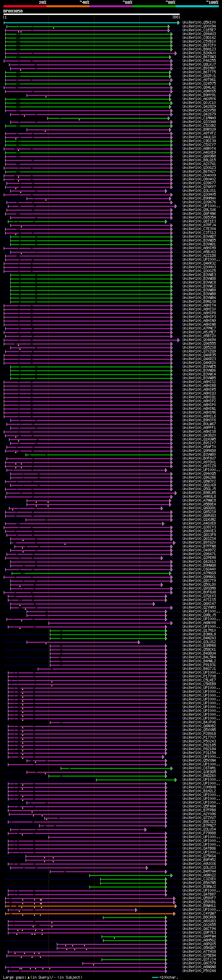Image resolution: width=222 pixels, height=980 pixels.
Task: Open hit UniRef100_Q84LA2
Action: tap(199, 87)
